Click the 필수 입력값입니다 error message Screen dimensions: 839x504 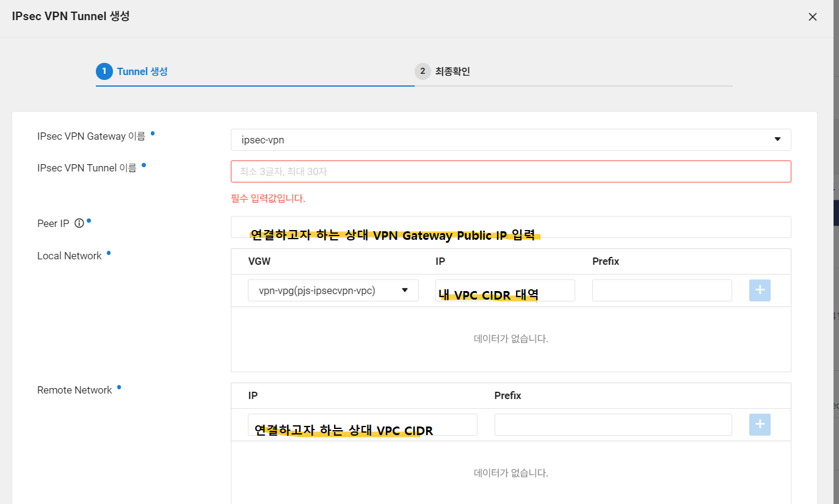[x=268, y=198]
